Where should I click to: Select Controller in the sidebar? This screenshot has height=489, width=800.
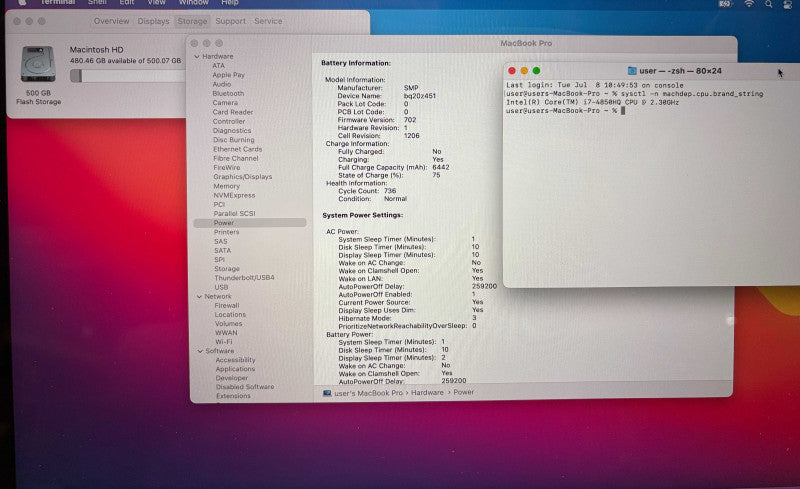coord(229,121)
